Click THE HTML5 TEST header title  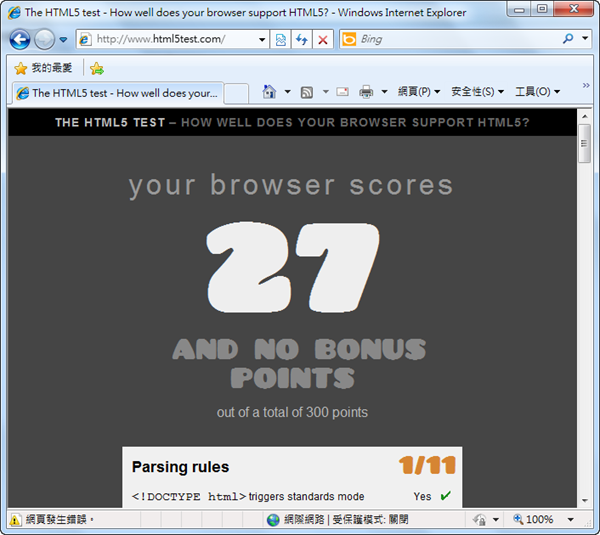110,122
